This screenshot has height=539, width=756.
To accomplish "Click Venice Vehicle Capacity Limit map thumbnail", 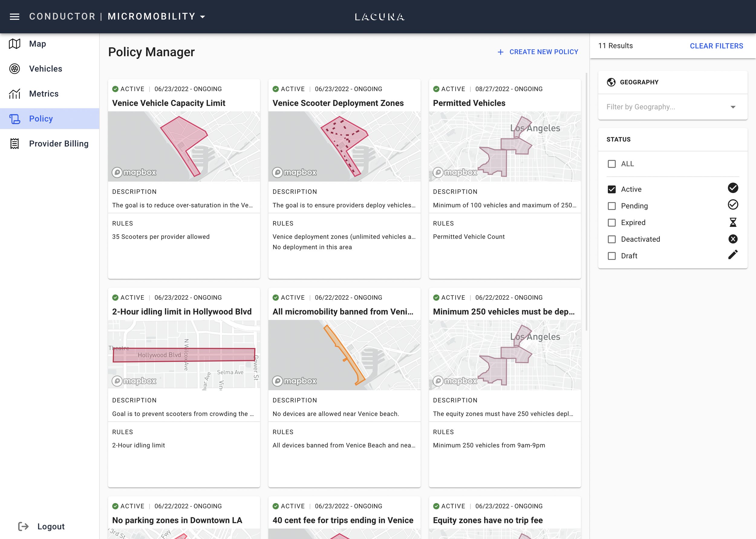I will pos(184,146).
